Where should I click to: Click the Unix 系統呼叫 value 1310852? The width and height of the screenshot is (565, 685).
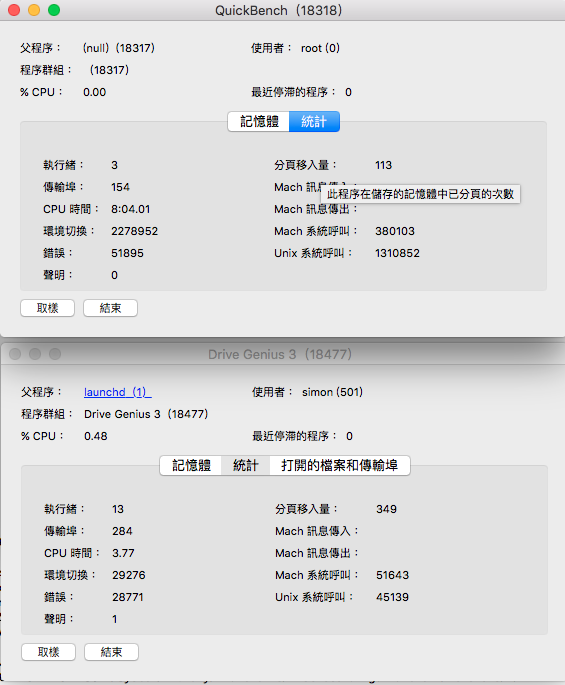397,253
